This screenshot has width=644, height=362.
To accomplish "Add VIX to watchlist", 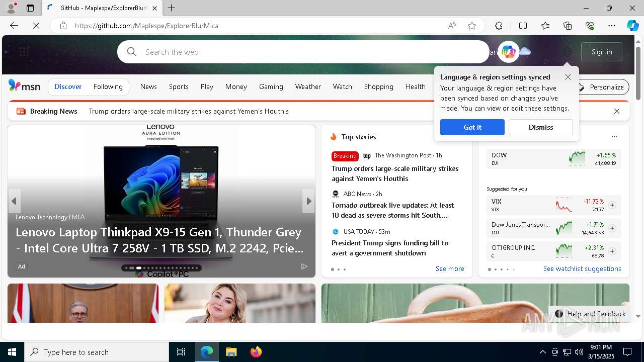I will (612, 205).
